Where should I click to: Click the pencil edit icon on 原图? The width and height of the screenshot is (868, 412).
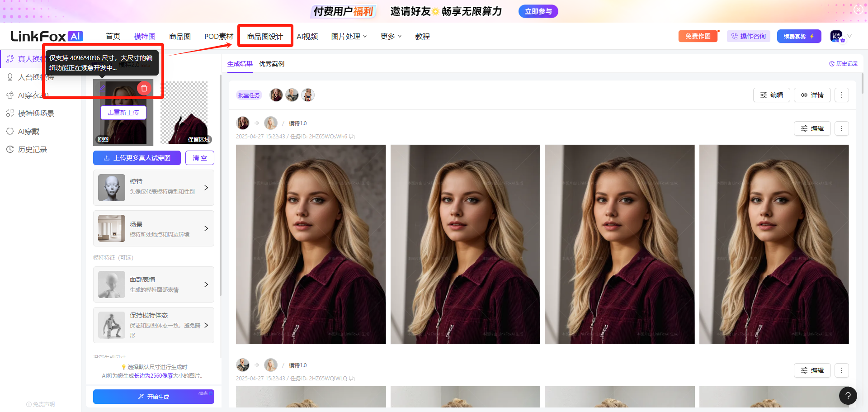(103, 88)
